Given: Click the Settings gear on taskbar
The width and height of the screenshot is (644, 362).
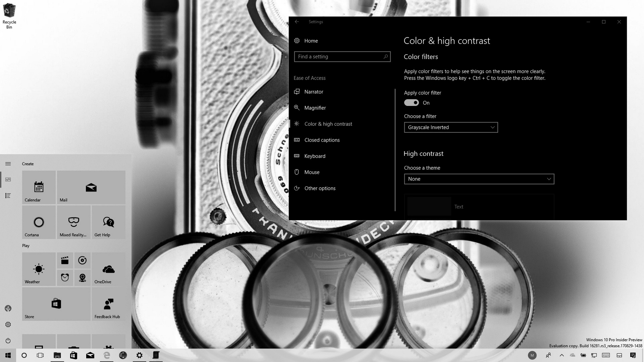Looking at the screenshot, I should tap(139, 355).
